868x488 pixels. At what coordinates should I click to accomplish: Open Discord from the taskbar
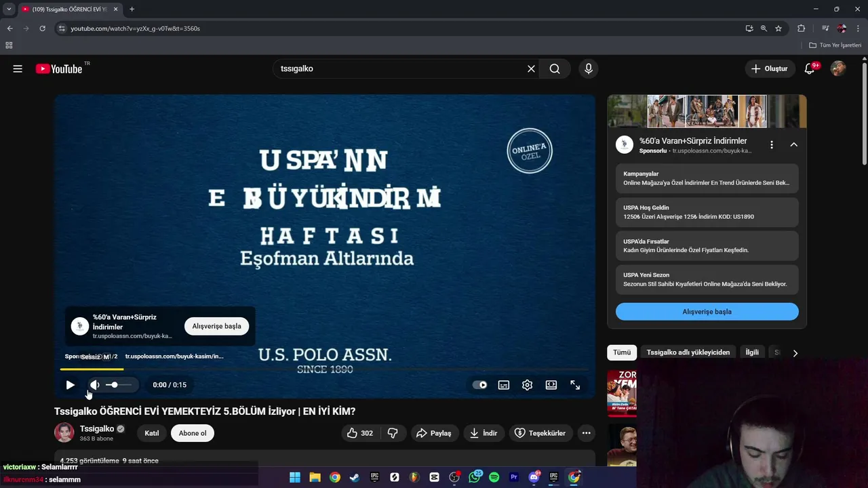point(534,477)
